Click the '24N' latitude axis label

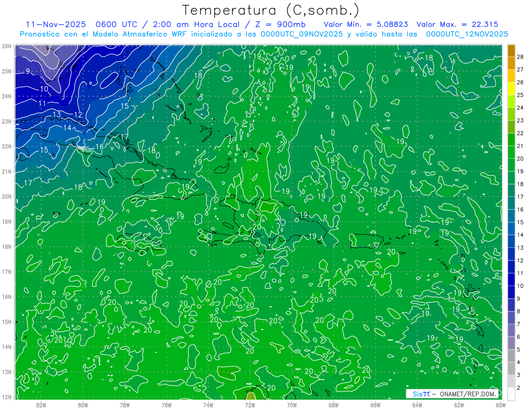pyautogui.click(x=6, y=96)
